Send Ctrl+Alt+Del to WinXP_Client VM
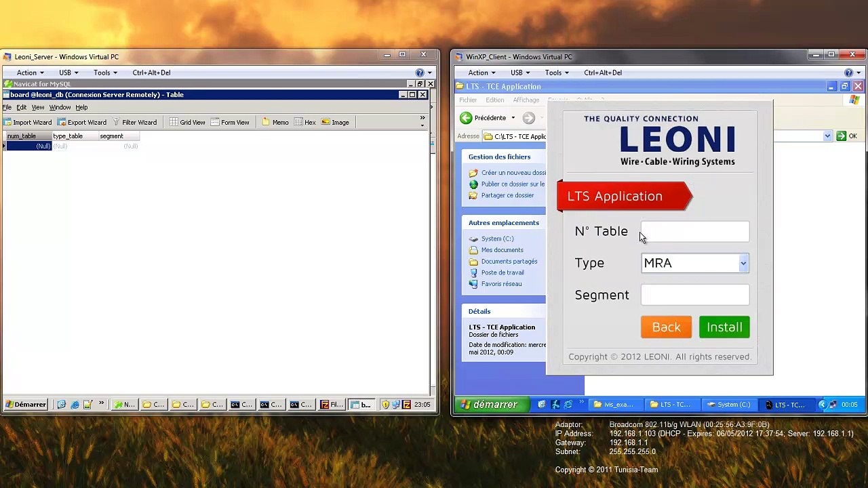 pos(603,73)
